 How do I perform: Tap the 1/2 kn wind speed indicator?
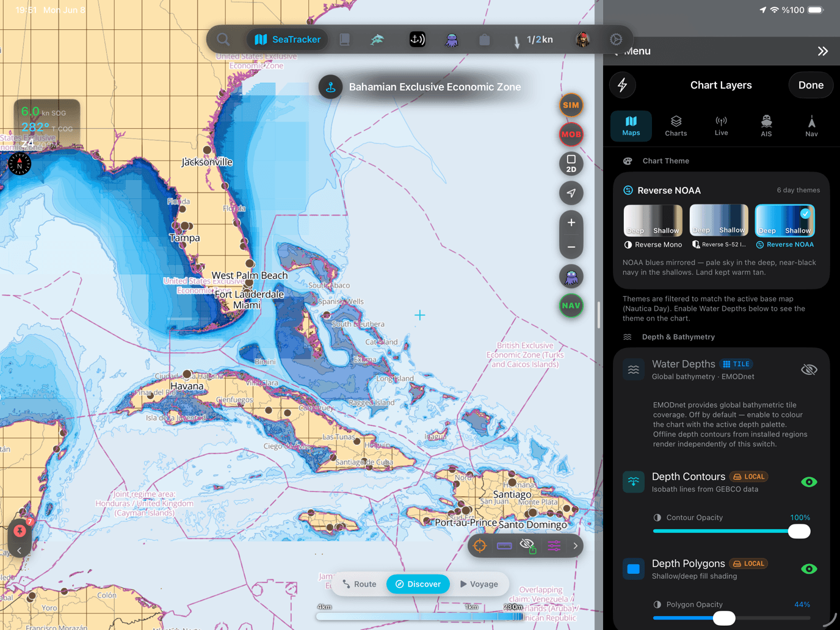pos(532,40)
